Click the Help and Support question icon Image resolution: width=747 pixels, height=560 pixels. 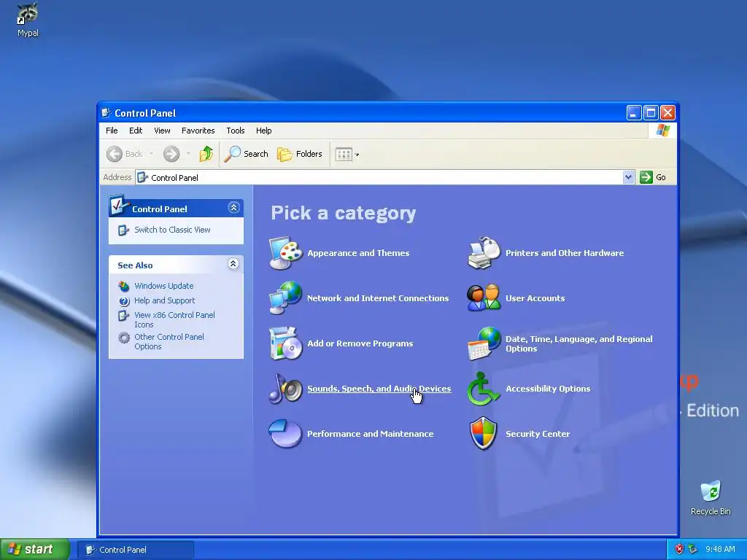(x=124, y=301)
